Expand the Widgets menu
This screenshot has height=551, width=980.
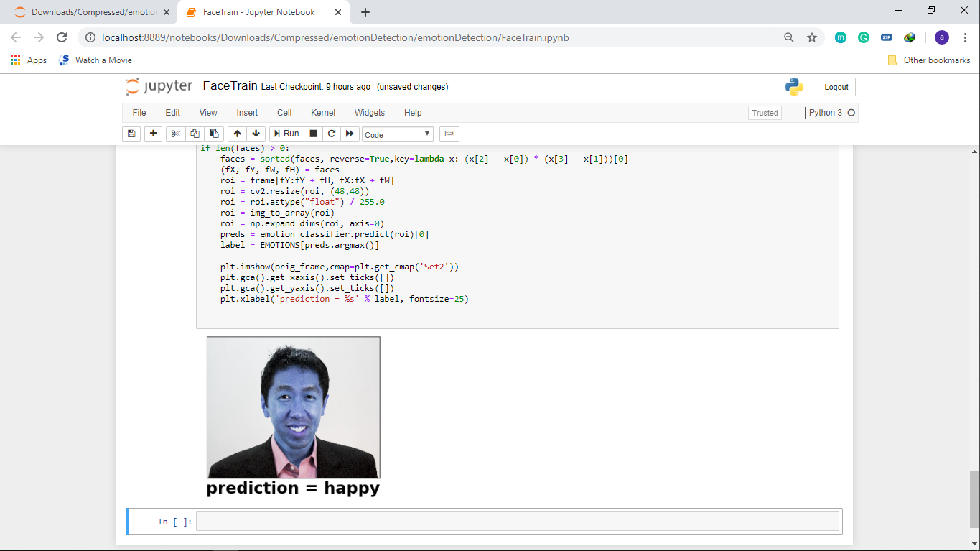tap(370, 113)
